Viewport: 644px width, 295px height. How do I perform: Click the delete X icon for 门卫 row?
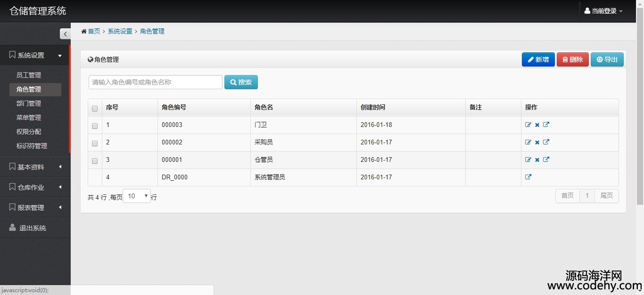(537, 125)
